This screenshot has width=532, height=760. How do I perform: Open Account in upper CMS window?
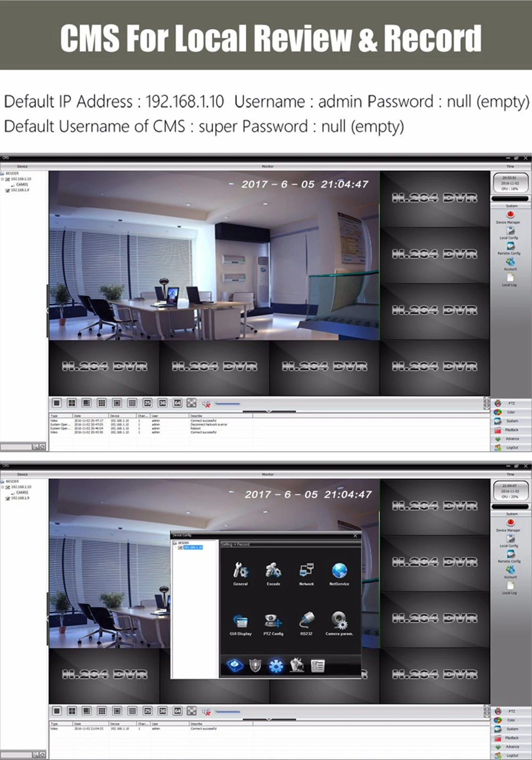point(510,264)
